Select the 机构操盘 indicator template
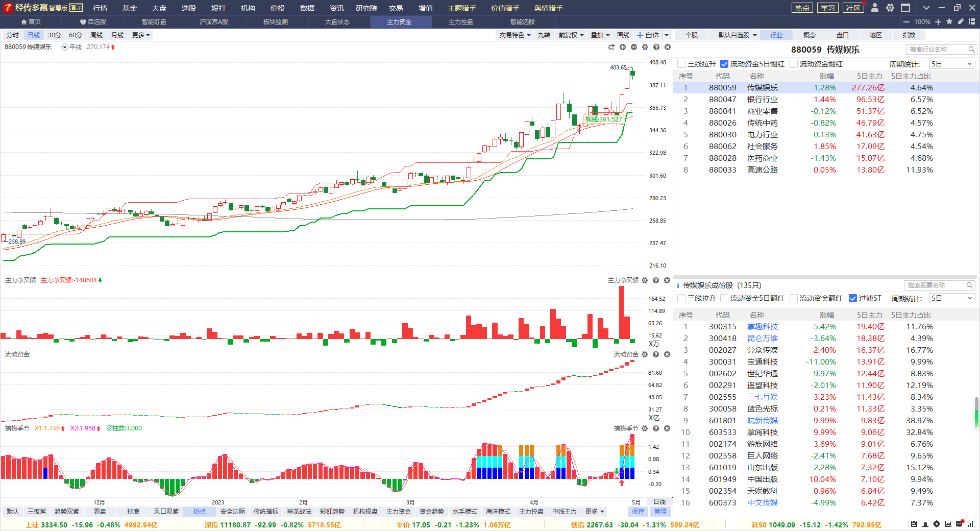 [x=365, y=512]
